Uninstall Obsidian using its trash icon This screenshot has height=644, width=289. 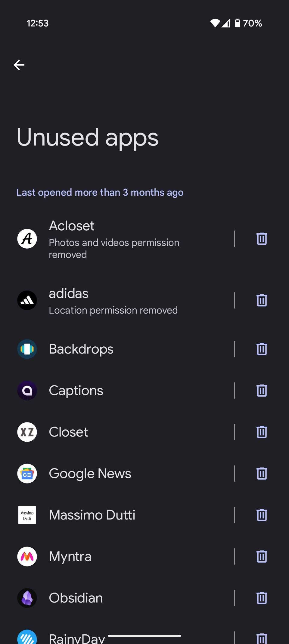pyautogui.click(x=262, y=598)
